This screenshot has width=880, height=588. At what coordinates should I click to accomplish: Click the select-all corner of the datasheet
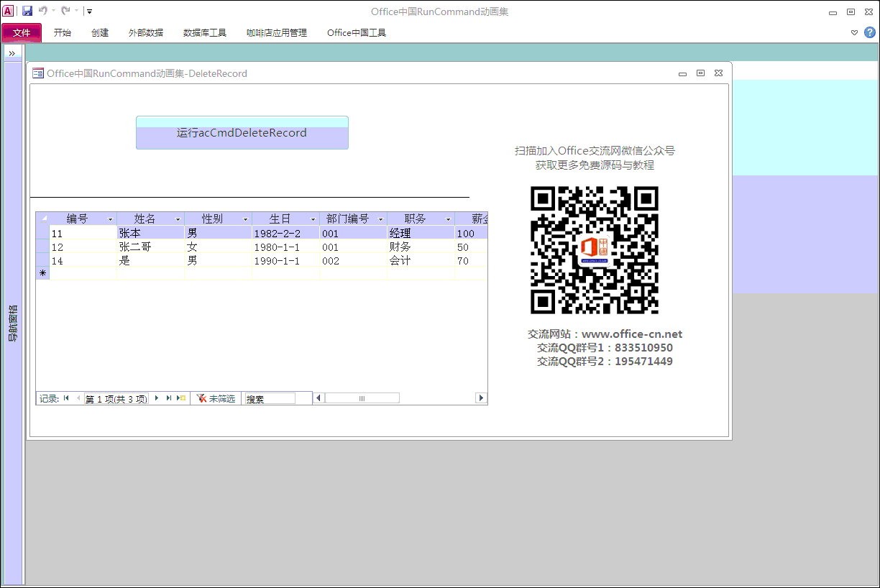click(x=42, y=219)
